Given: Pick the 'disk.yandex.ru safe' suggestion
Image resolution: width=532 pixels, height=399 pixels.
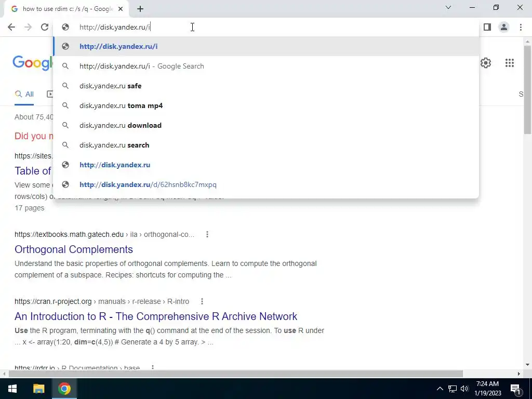Looking at the screenshot, I should point(267,86).
